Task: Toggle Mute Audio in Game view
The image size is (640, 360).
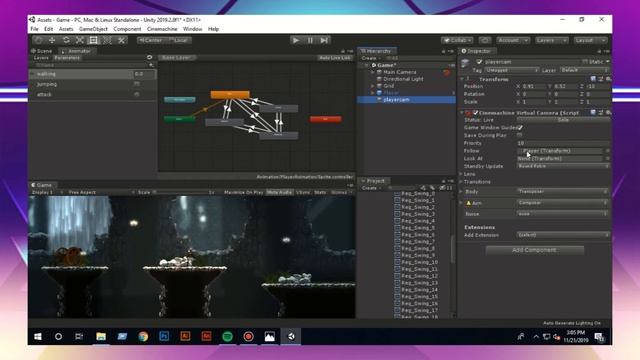Action: coord(279,192)
